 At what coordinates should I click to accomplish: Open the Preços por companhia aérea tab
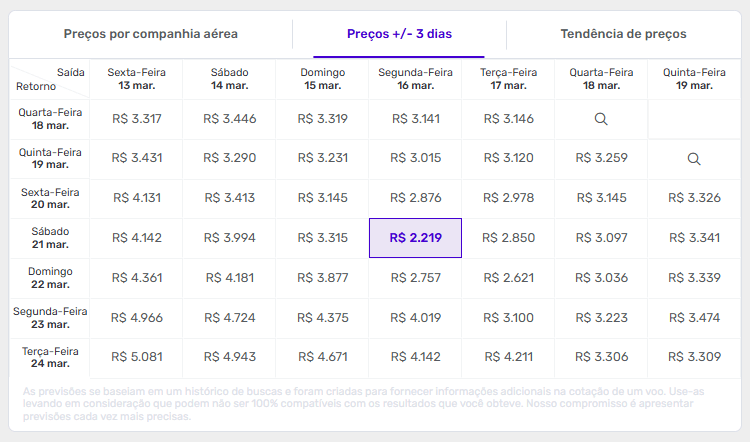(x=151, y=34)
